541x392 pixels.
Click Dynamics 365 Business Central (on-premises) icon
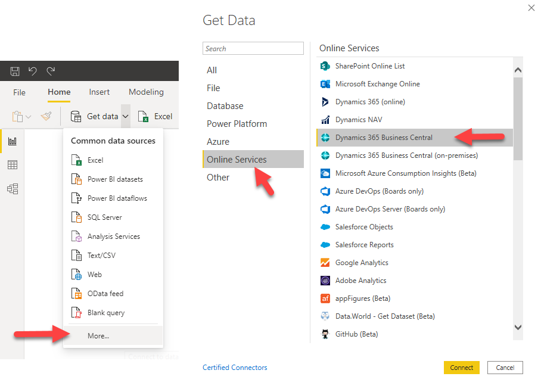[325, 155]
